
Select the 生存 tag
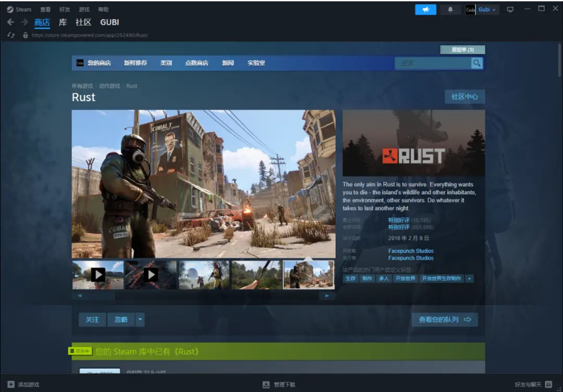pyautogui.click(x=350, y=279)
